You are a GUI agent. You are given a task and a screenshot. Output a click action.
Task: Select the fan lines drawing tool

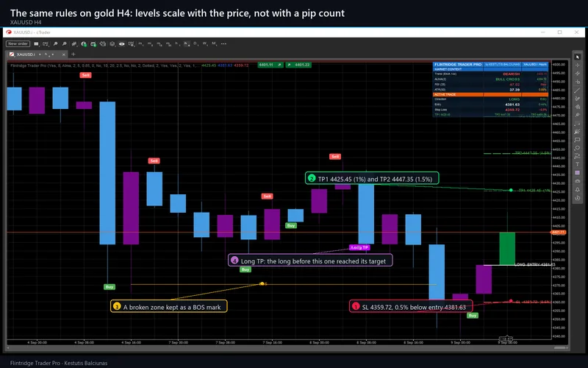(578, 107)
